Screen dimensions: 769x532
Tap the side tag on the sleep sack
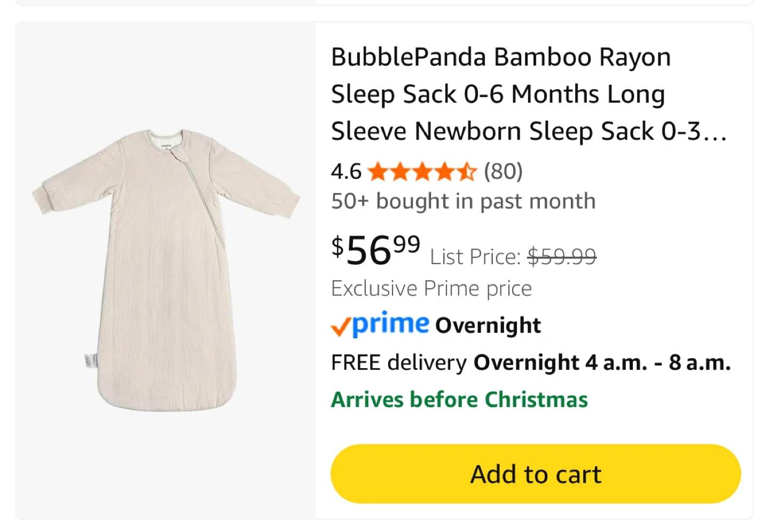coord(91,361)
